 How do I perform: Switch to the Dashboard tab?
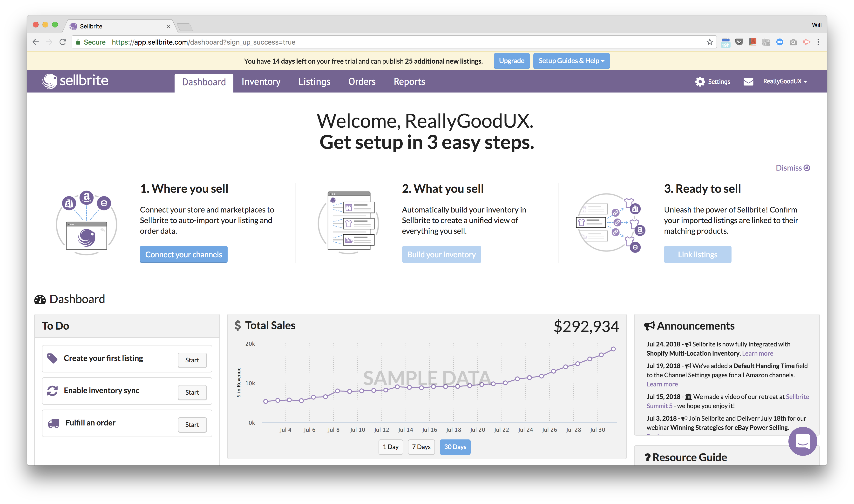click(x=203, y=83)
